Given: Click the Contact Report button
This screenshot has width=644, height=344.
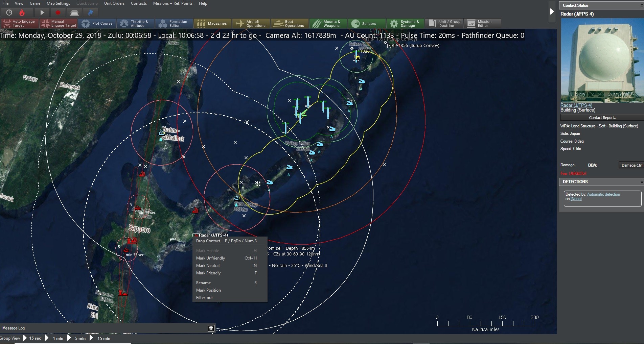Looking at the screenshot, I should point(602,117).
